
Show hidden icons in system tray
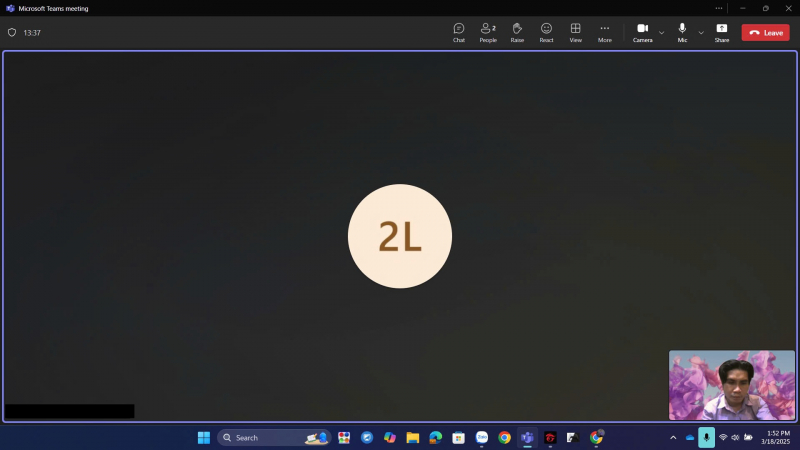point(673,438)
